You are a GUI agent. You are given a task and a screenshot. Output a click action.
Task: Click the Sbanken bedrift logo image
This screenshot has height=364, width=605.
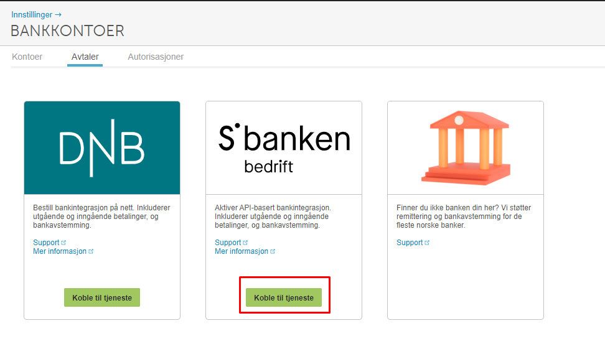coord(284,147)
